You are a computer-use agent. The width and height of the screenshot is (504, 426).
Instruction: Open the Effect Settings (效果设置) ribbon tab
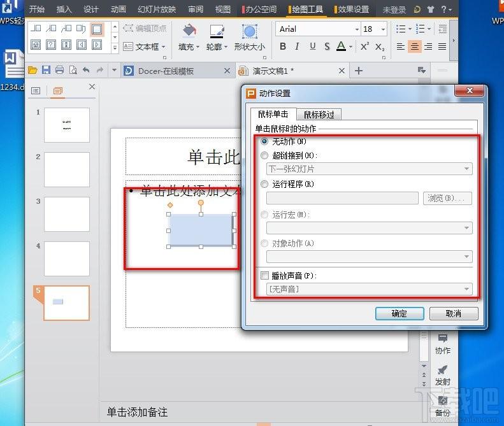(352, 10)
